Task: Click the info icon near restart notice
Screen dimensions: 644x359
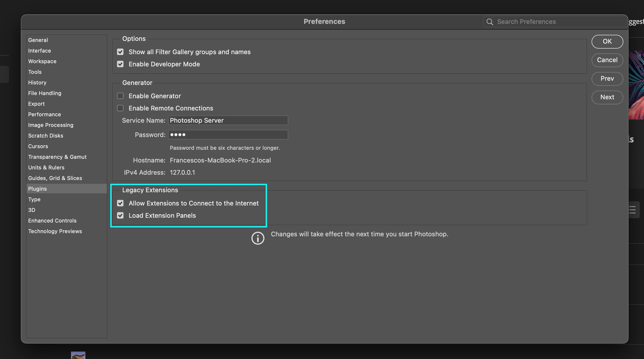Action: pos(258,238)
